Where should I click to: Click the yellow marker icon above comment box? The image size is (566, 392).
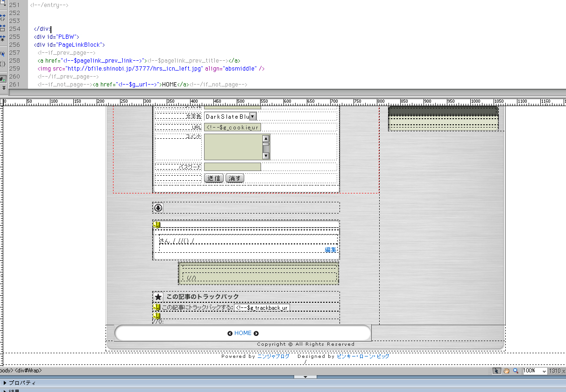pos(156,225)
